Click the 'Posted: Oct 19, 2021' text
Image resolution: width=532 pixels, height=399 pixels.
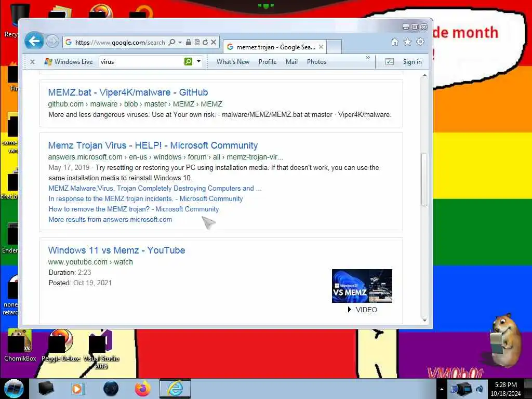[80, 283]
